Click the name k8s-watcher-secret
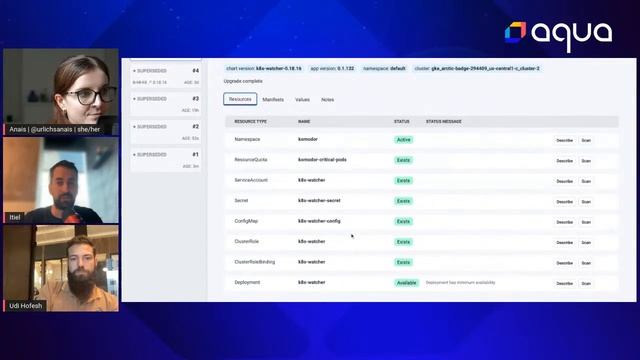The width and height of the screenshot is (640, 360). 319,200
